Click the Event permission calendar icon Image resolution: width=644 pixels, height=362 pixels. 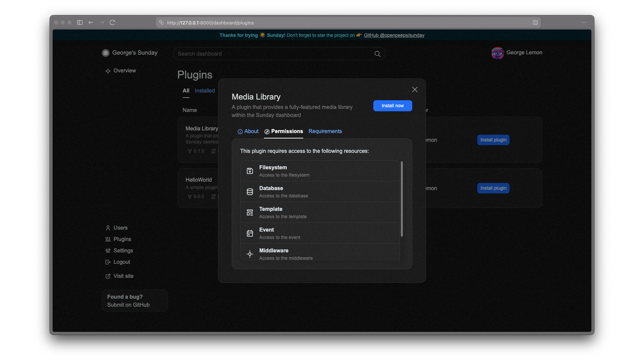coord(250,233)
